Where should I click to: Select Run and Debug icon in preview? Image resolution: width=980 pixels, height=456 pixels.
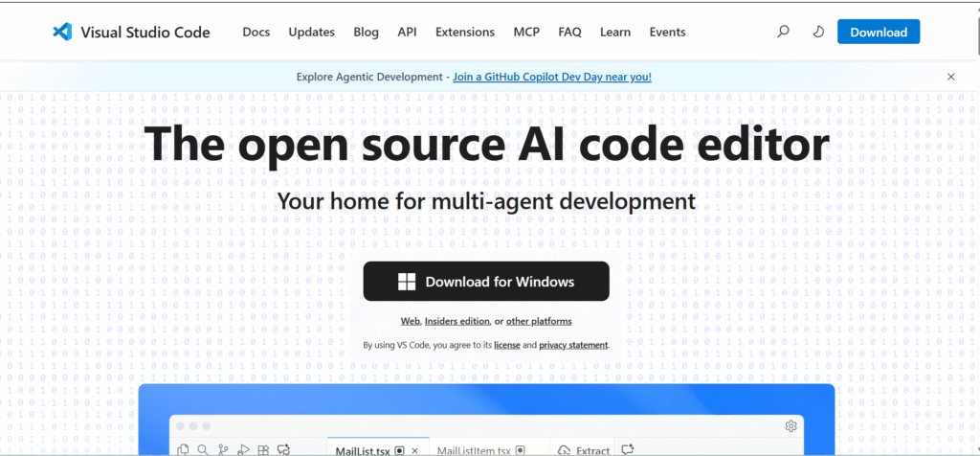243,449
